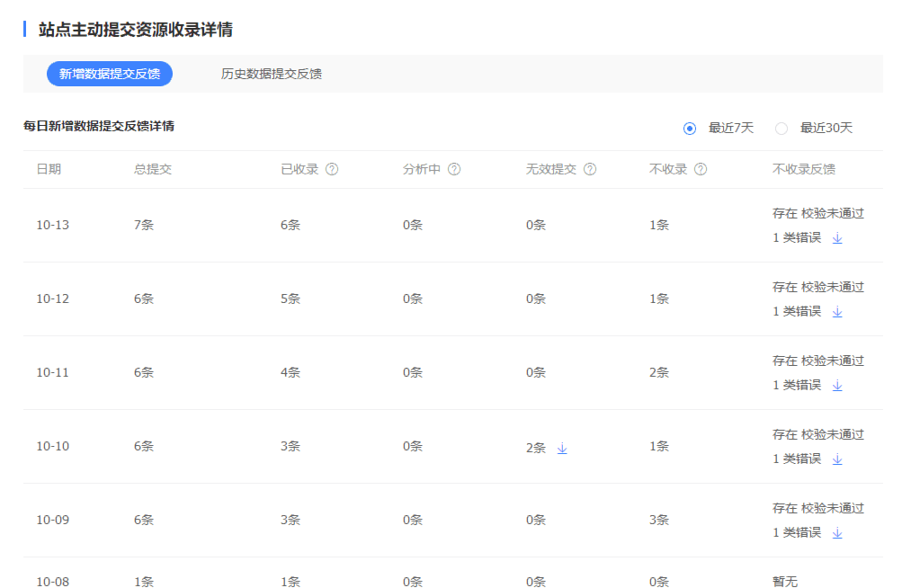
Task: Click the 日期 column header
Action: tap(49, 170)
